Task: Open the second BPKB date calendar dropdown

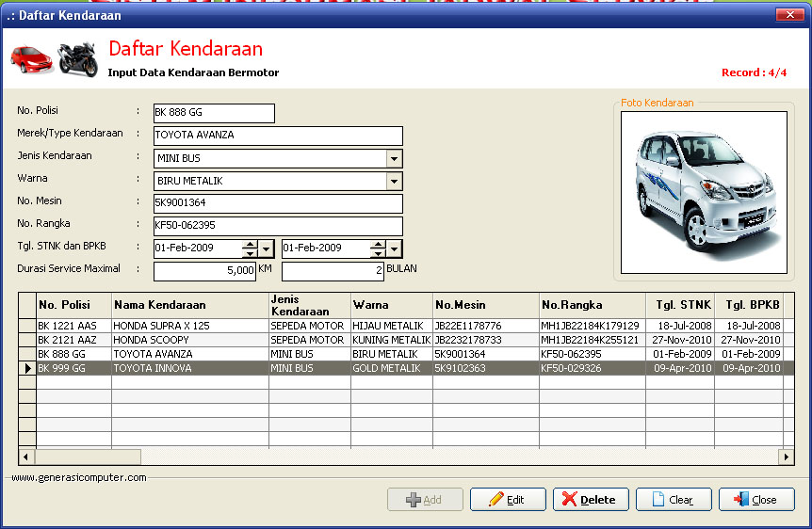Action: 395,248
